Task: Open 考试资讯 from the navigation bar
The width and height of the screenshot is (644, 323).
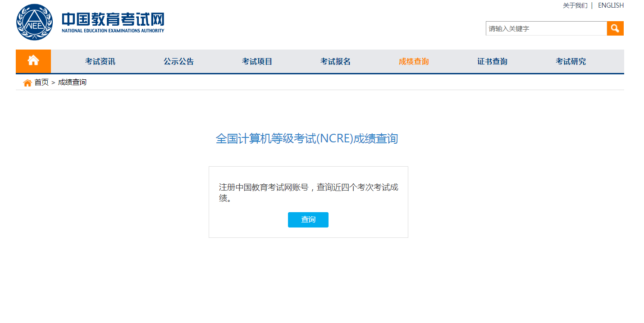Action: pyautogui.click(x=100, y=61)
